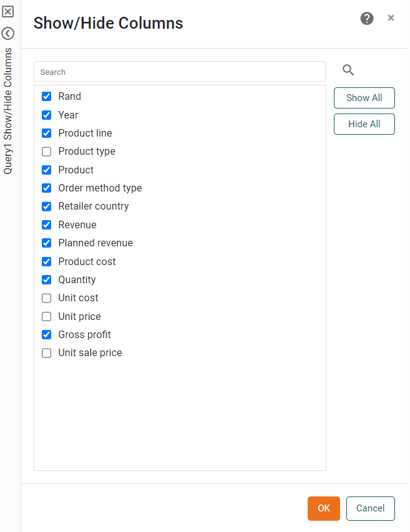
Task: Cancel the column changes
Action: point(370,508)
